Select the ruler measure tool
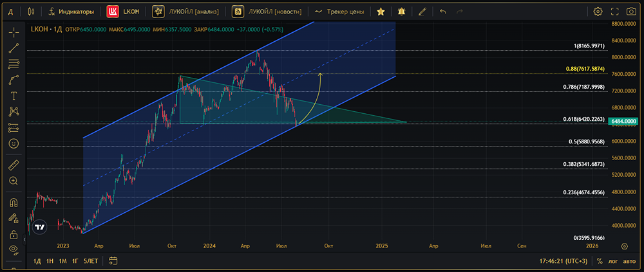The height and width of the screenshot is (272, 644). coord(14,165)
